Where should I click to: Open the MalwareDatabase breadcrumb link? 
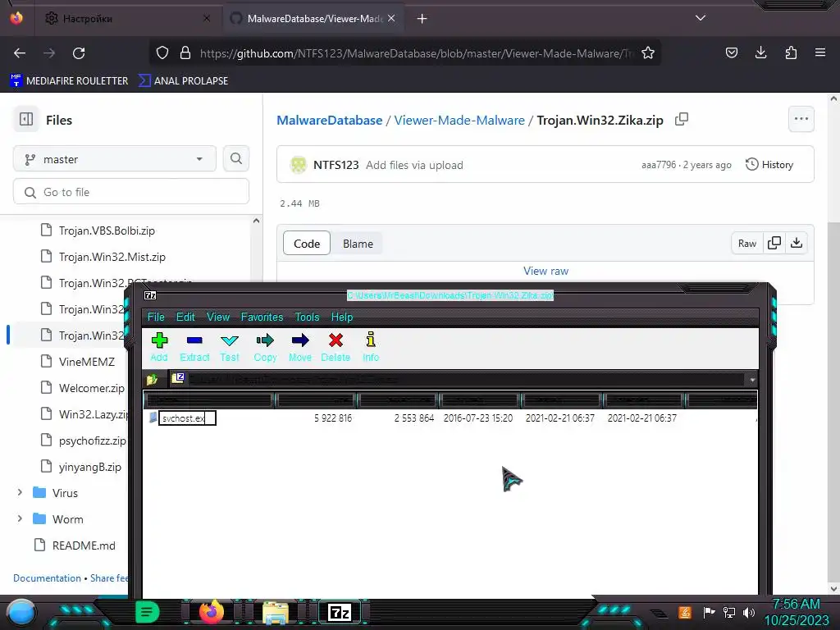[330, 120]
